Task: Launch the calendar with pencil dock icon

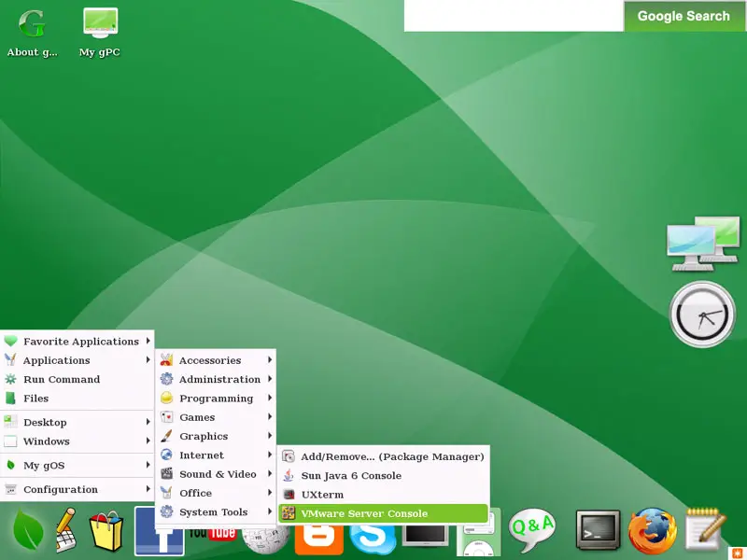Action: click(66, 530)
